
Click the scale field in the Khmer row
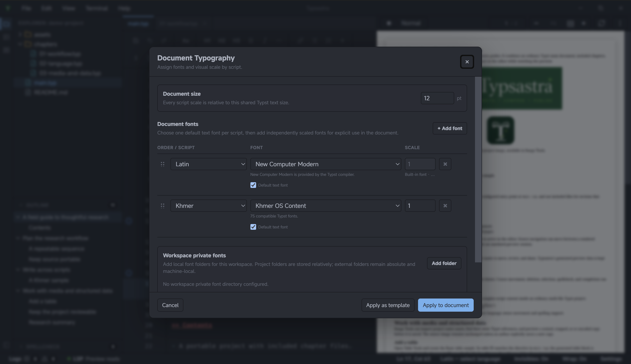point(420,206)
